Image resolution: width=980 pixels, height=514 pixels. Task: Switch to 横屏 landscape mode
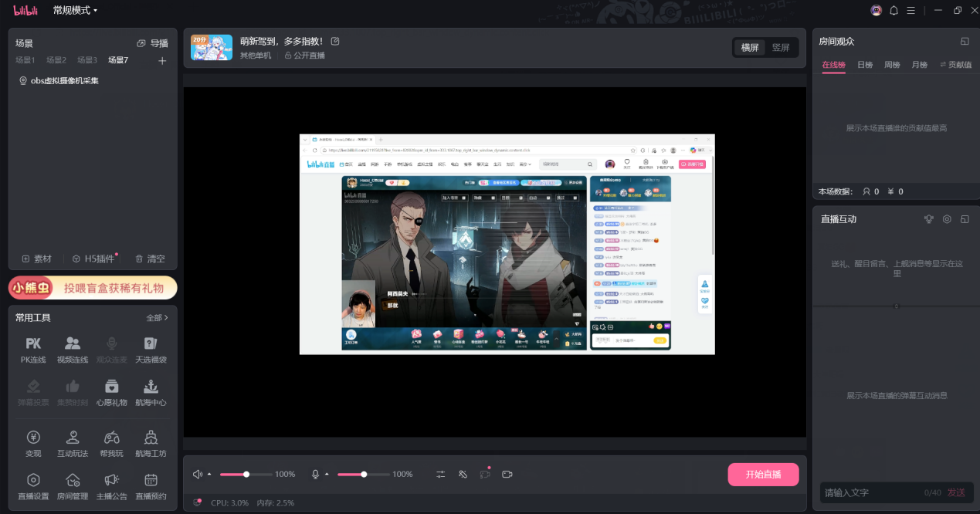click(750, 47)
